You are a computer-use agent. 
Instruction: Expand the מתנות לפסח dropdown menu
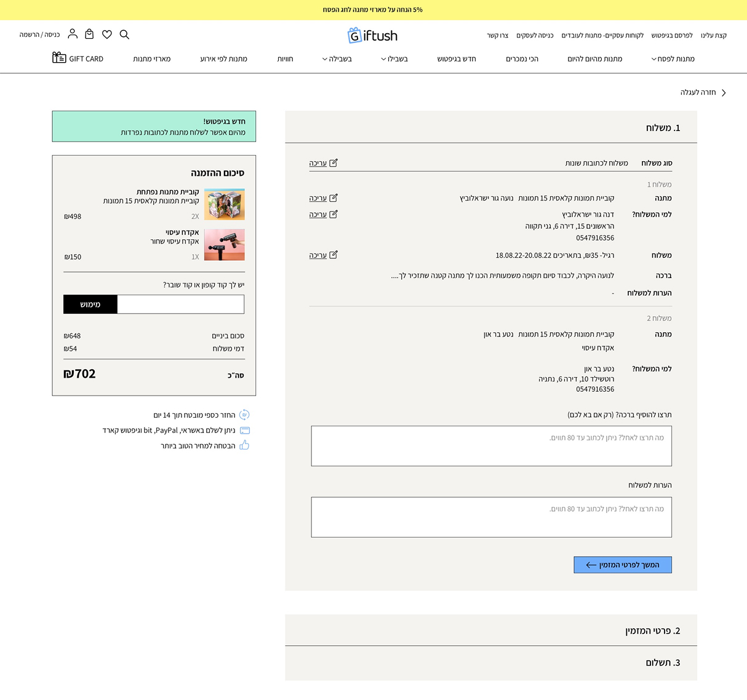coord(673,59)
